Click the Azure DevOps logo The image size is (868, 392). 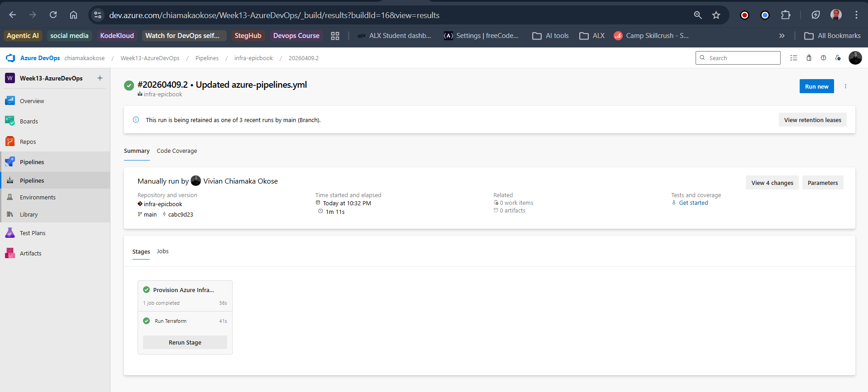[x=10, y=58]
